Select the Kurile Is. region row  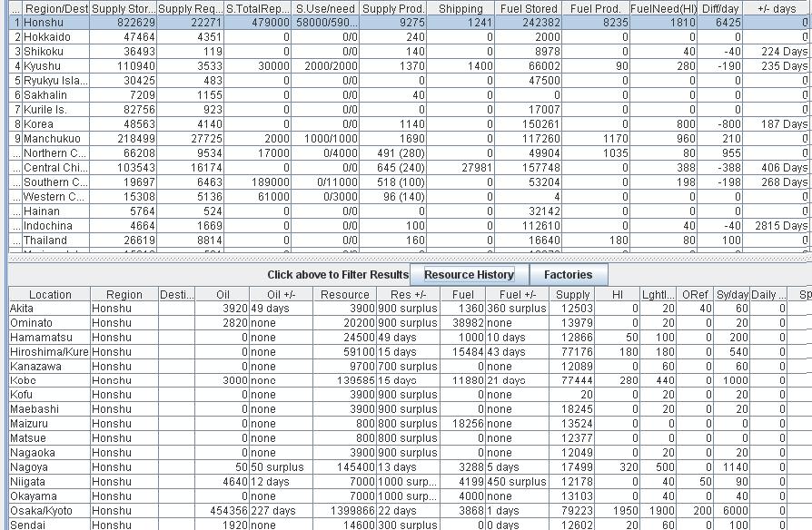[x=409, y=109]
